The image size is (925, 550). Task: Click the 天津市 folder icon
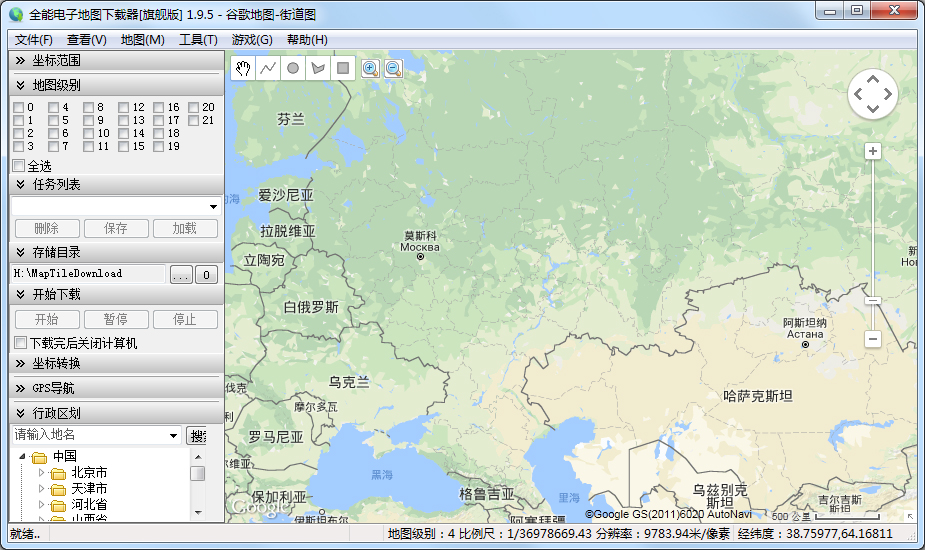coord(58,489)
